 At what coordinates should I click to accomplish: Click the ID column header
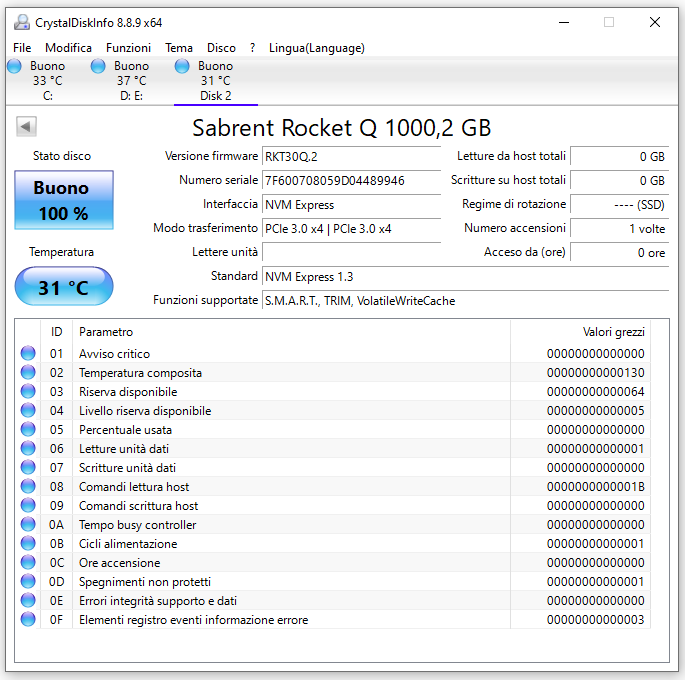(x=56, y=332)
